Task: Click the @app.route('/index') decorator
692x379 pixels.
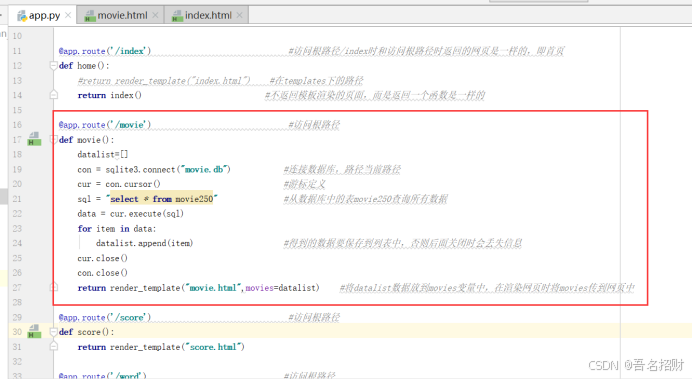Action: point(105,51)
